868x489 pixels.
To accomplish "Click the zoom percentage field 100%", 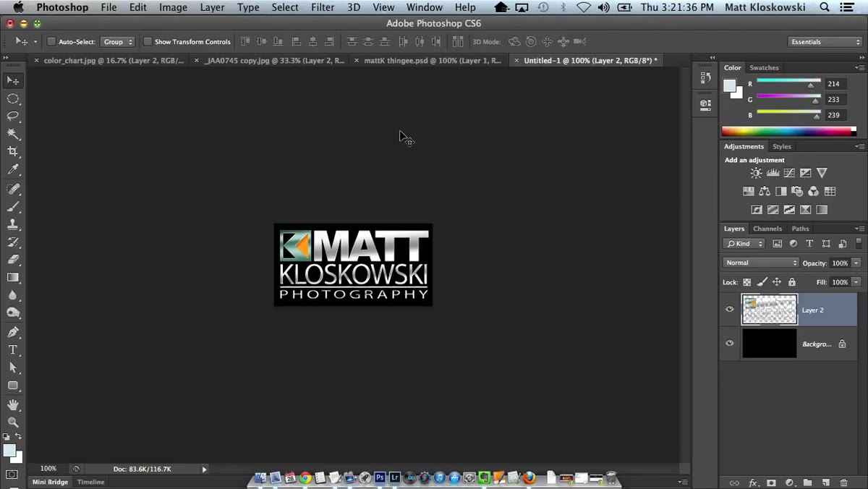I will tap(48, 469).
